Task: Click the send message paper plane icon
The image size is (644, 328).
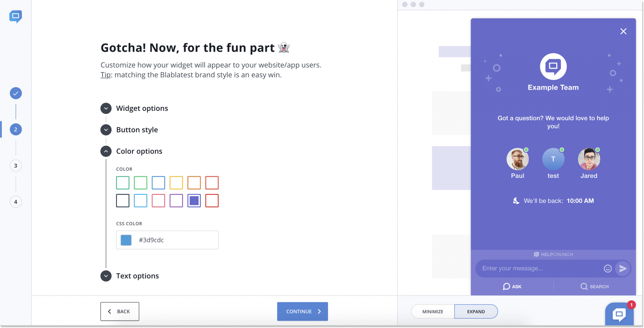Action: [x=622, y=268]
